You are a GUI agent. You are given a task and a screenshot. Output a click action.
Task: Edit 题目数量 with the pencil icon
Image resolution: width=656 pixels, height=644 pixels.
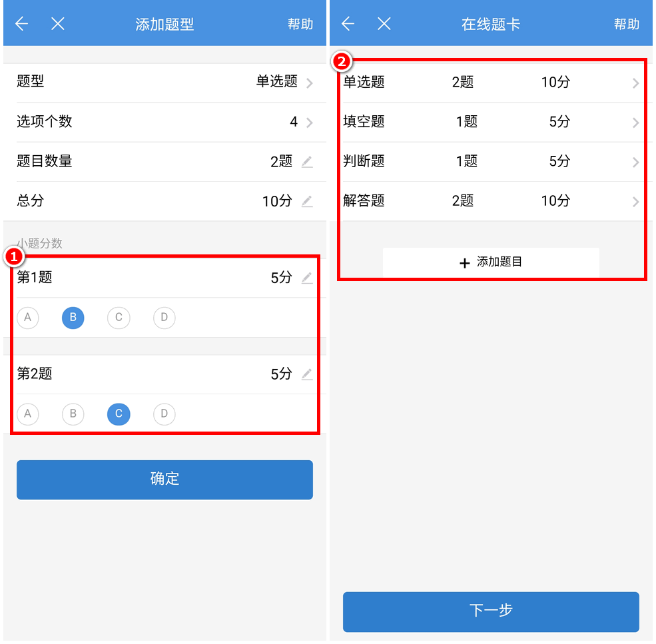click(306, 161)
